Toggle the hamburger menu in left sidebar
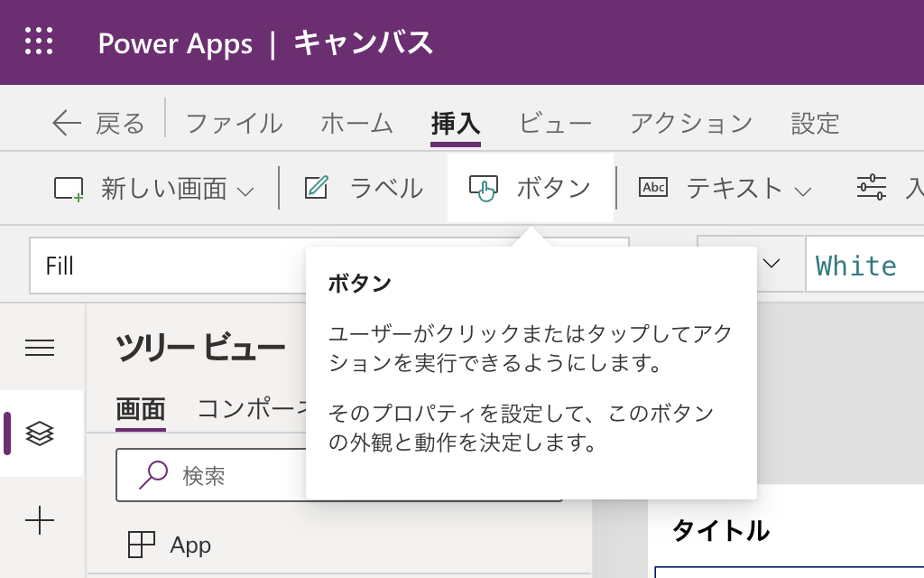 40,348
